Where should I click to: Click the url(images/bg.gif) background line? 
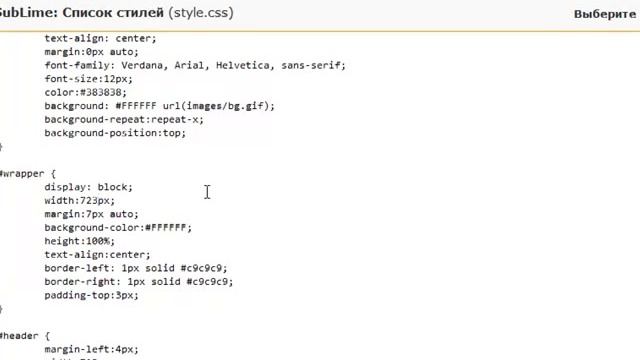coord(160,106)
